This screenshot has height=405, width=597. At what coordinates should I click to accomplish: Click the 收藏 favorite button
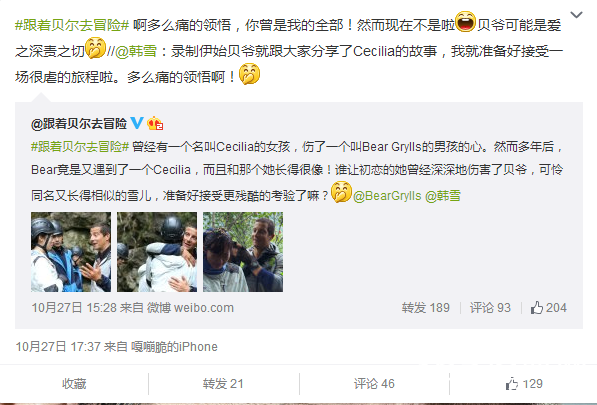click(74, 384)
